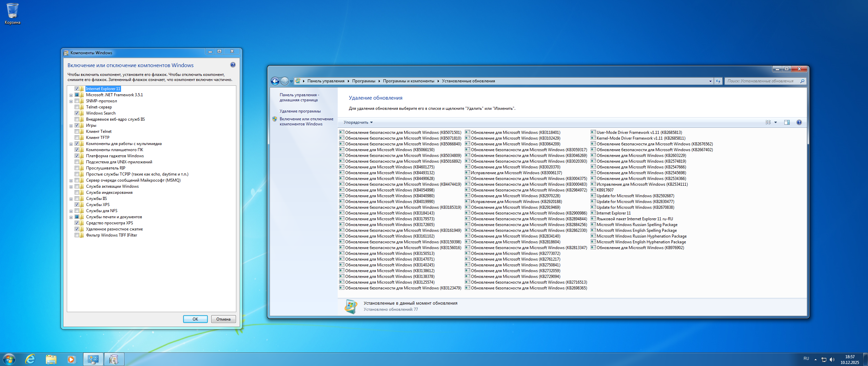Open Internet Explorer from the taskbar
The width and height of the screenshot is (868, 366).
point(31,359)
